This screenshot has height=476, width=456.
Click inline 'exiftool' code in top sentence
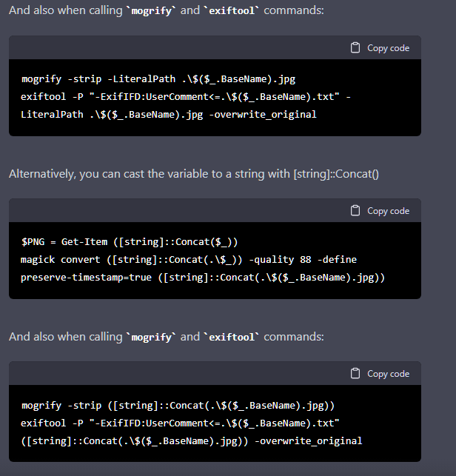(232, 10)
